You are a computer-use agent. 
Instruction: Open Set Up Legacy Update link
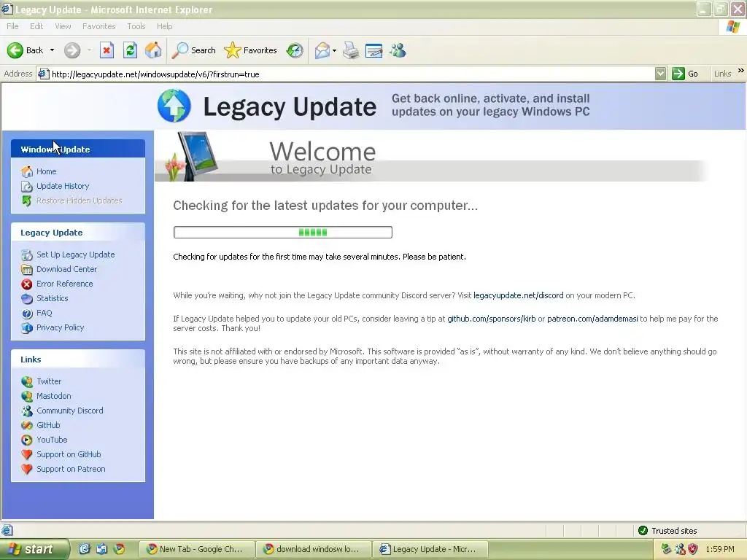[76, 254]
